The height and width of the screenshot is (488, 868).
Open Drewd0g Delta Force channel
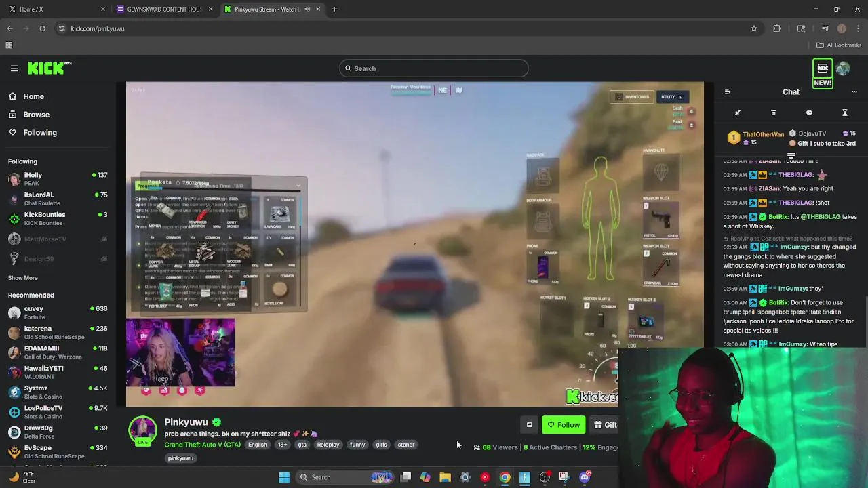[58, 432]
